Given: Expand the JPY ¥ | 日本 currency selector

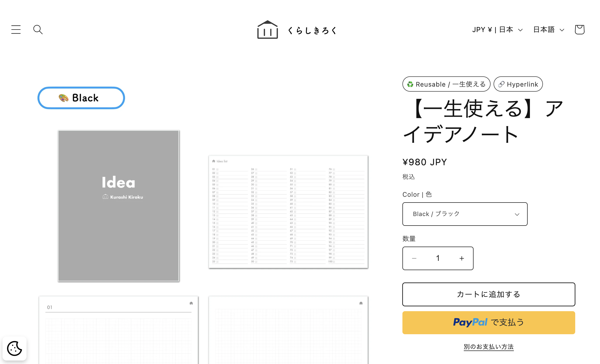Looking at the screenshot, I should (497, 30).
